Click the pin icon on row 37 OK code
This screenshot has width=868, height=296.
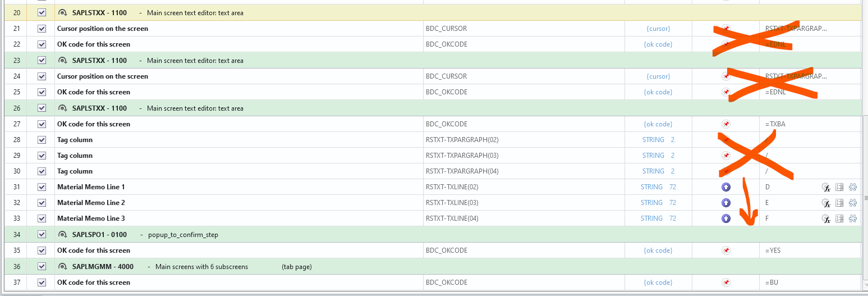(x=725, y=282)
